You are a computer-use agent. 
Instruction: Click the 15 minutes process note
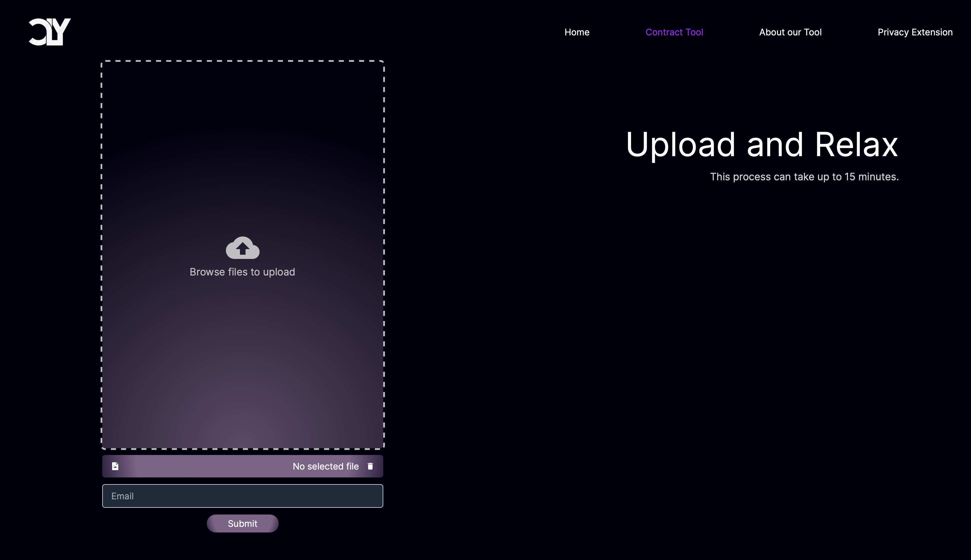(x=804, y=177)
